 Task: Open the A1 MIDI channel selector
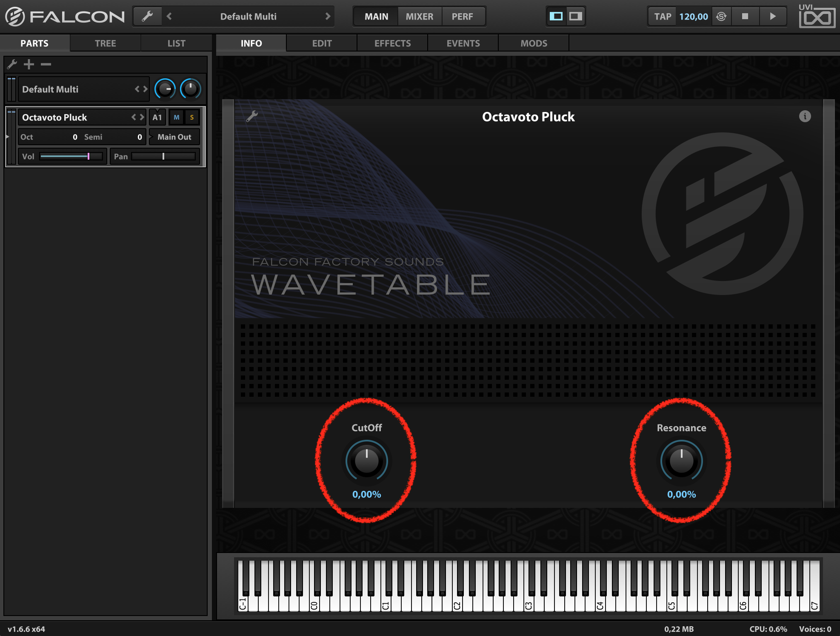coord(157,117)
